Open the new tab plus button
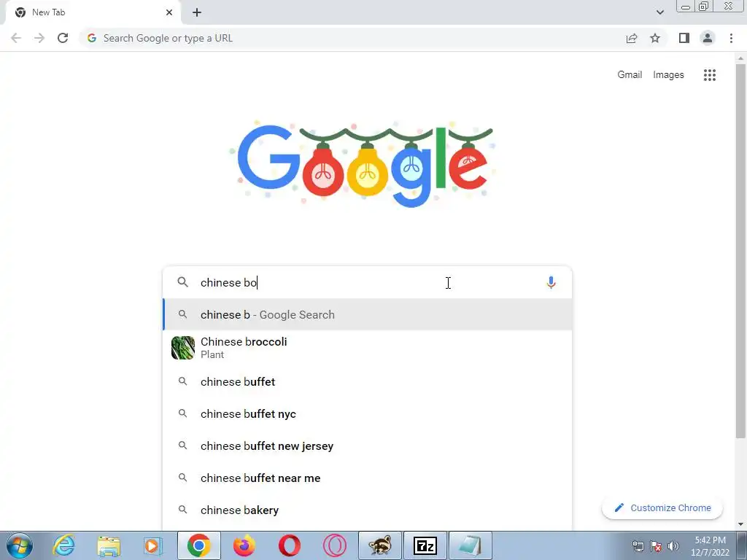The width and height of the screenshot is (747, 560). (197, 12)
